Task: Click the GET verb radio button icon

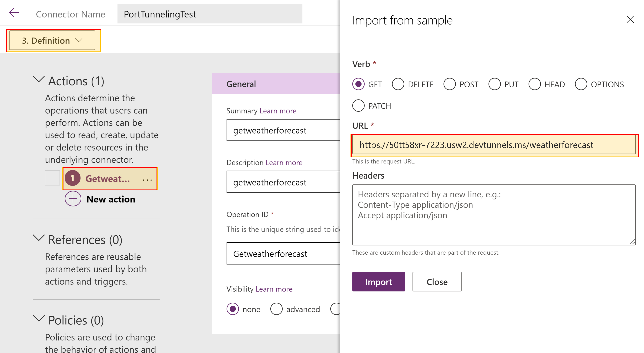Action: click(x=359, y=84)
